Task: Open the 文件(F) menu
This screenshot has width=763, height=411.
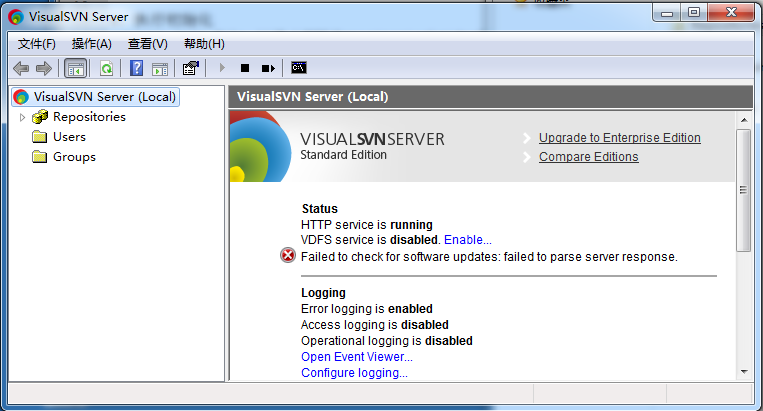Action: tap(36, 44)
